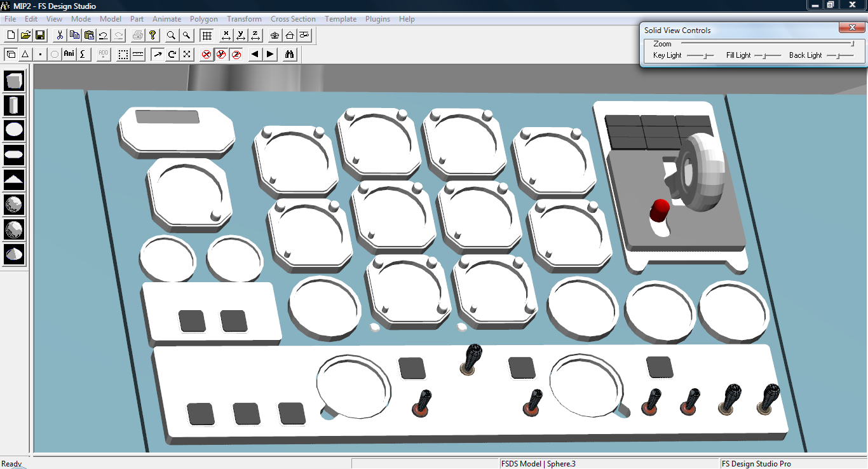868x469 pixels.
Task: Enable the Scale tool with crossed arrows
Action: 187,54
